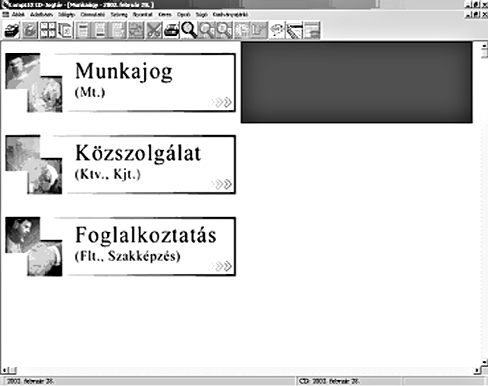The height and width of the screenshot is (386, 488).
Task: Click the horizontal scrollbar left arrow
Action: 4,370
